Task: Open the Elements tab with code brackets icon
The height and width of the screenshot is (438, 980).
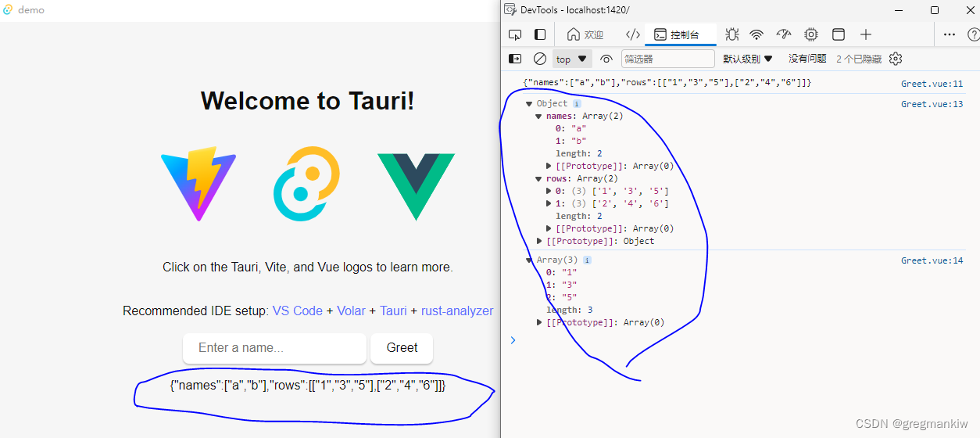Action: pyautogui.click(x=633, y=34)
